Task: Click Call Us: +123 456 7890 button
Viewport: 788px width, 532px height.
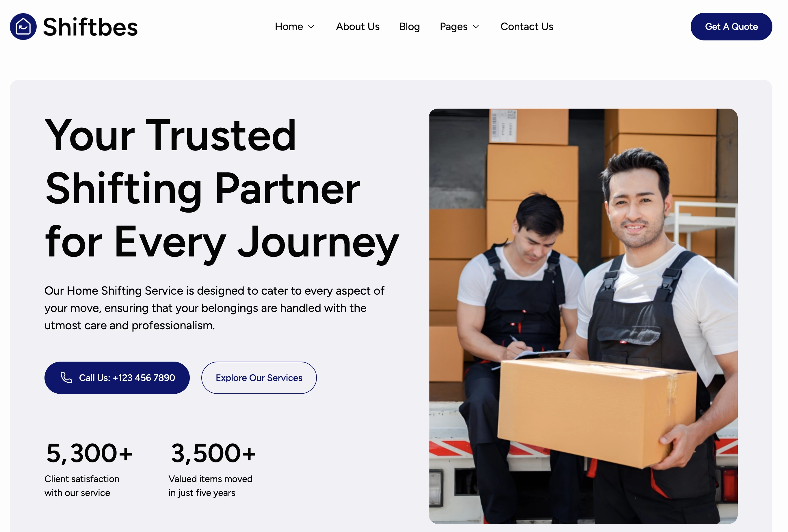Action: [x=117, y=377]
